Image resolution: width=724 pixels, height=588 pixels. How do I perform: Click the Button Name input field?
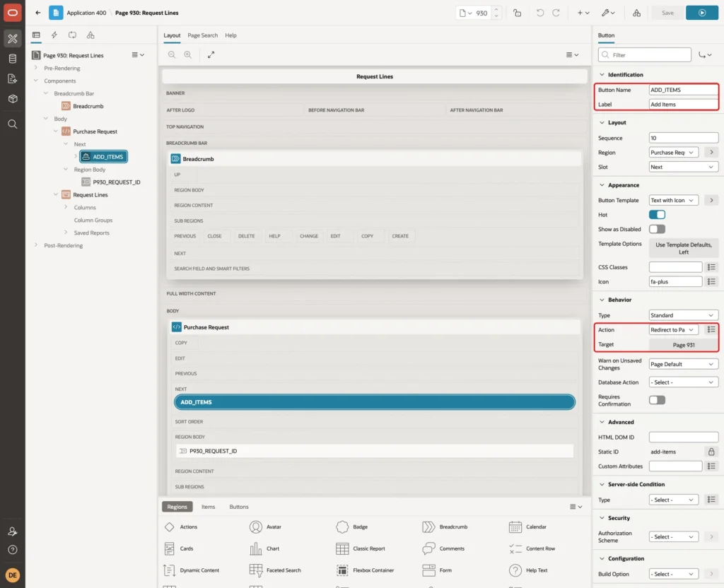[x=684, y=90]
